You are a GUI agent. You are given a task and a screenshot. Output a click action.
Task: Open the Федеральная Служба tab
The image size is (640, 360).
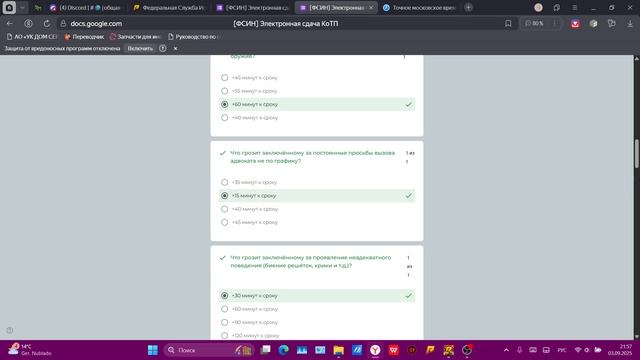(x=169, y=8)
